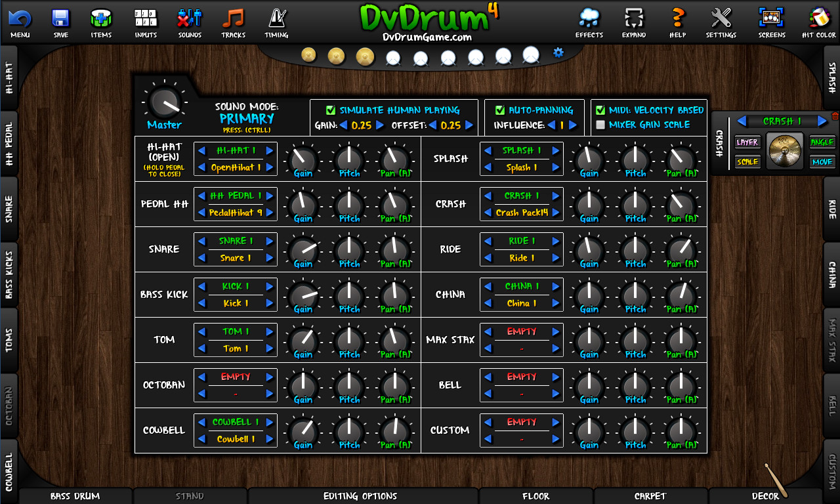Image resolution: width=840 pixels, height=504 pixels.
Task: Open the Items icon in the toolbar
Action: tap(101, 22)
